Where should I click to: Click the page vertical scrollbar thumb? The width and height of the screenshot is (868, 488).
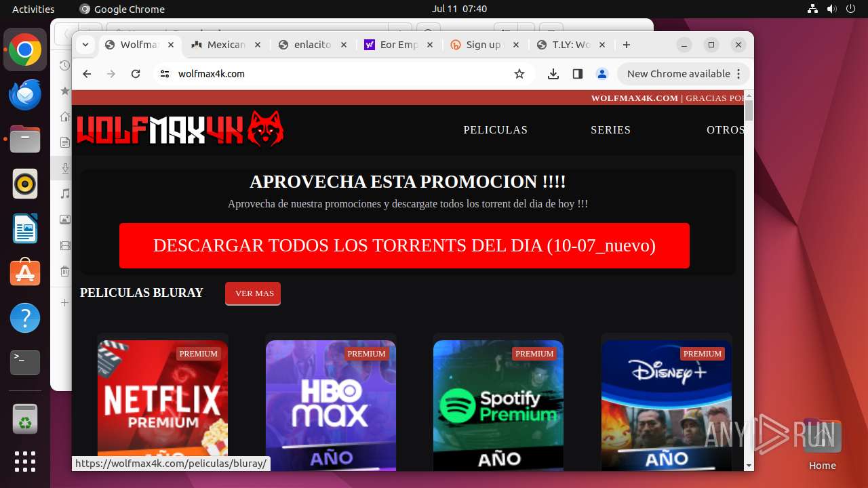click(749, 110)
